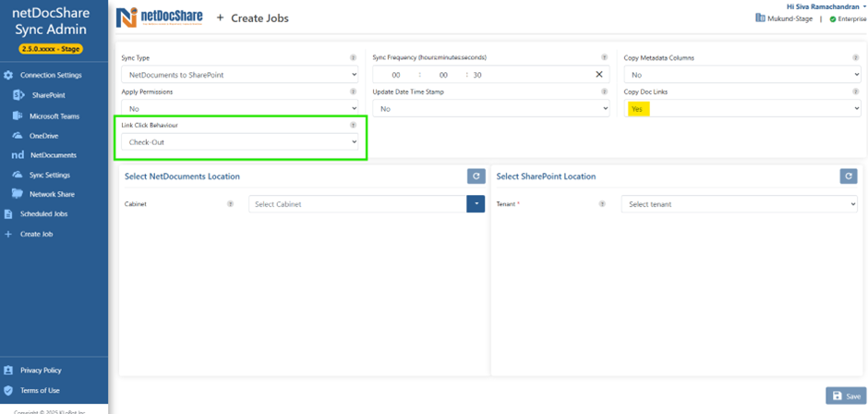
Task: Click the Copy Metadata Columns help icon
Action: 856,57
